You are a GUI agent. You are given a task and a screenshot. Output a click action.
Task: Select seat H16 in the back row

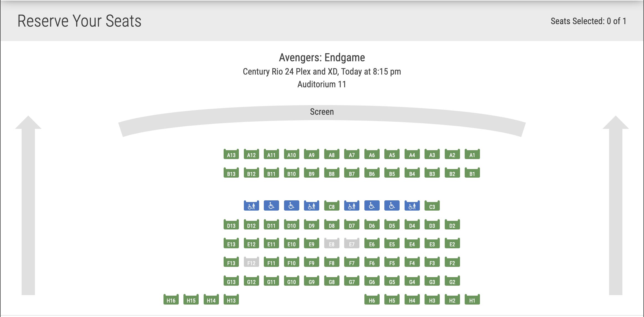(171, 300)
